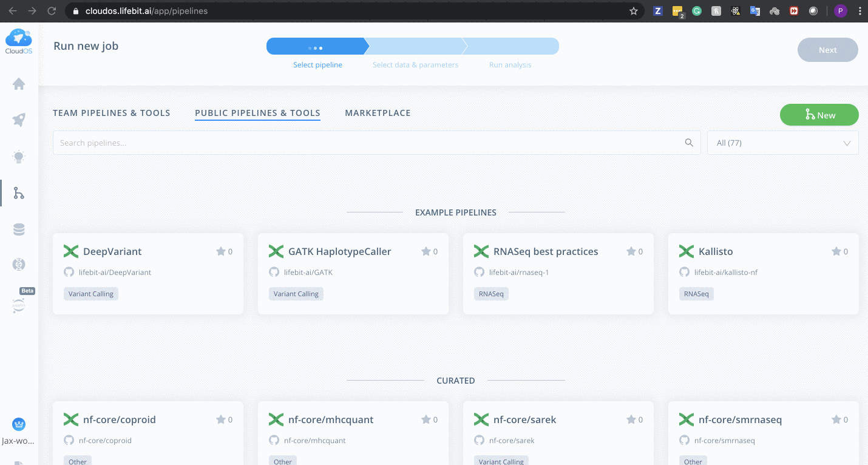The image size is (868, 465).
Task: Click GitHub icon beside lifebit-ai/DeepVariant
Action: click(69, 272)
